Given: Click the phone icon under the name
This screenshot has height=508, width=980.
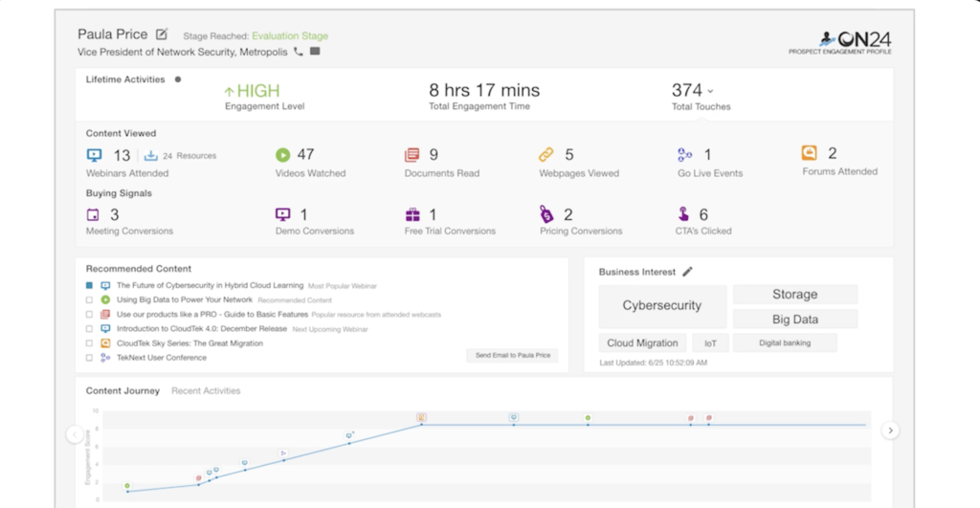Looking at the screenshot, I should [299, 52].
